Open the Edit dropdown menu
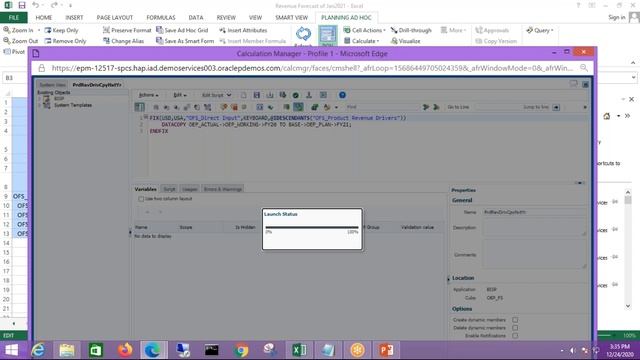Screen dimensions: 640x360 [180, 95]
